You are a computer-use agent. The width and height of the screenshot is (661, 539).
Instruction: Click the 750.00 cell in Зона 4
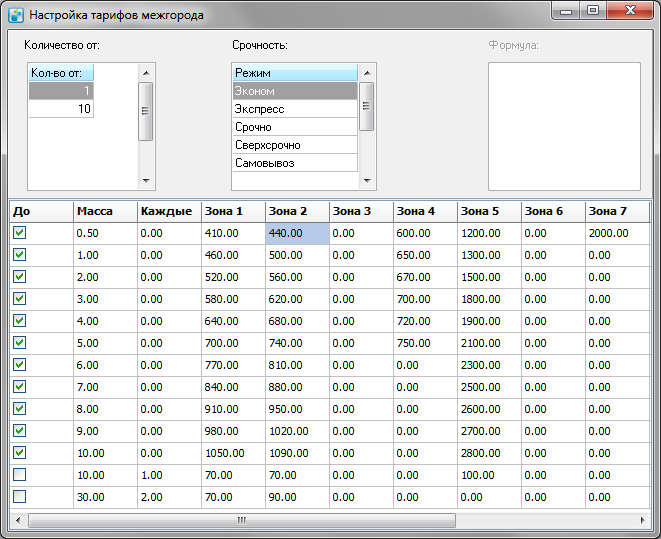[425, 343]
